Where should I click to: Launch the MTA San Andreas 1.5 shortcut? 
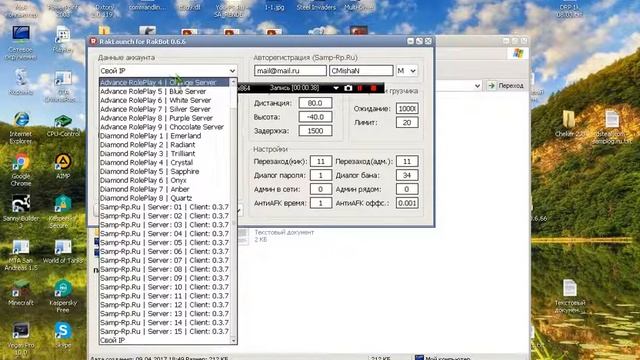21,255
